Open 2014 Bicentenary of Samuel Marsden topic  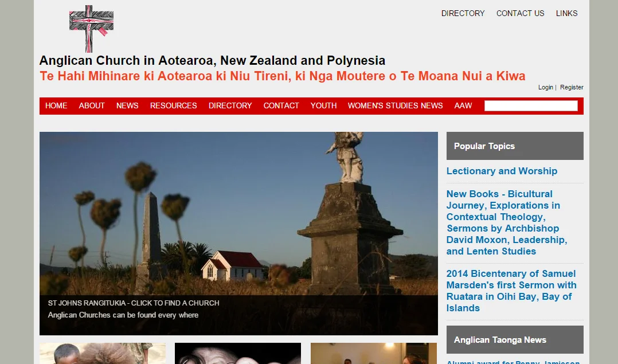pyautogui.click(x=511, y=291)
